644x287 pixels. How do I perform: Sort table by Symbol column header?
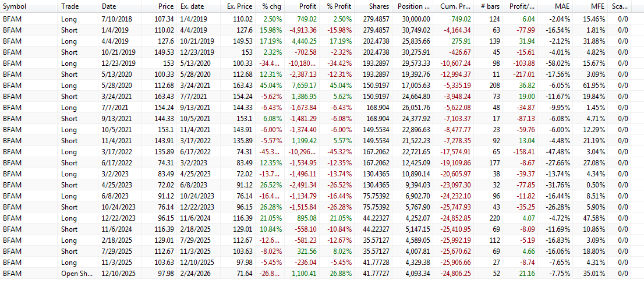point(15,6)
